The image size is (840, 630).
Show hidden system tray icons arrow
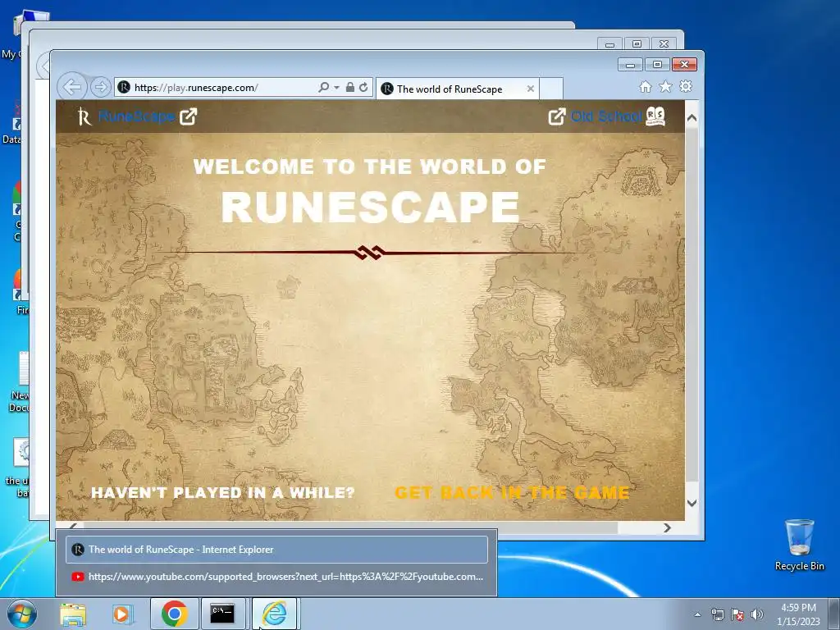[x=697, y=614]
